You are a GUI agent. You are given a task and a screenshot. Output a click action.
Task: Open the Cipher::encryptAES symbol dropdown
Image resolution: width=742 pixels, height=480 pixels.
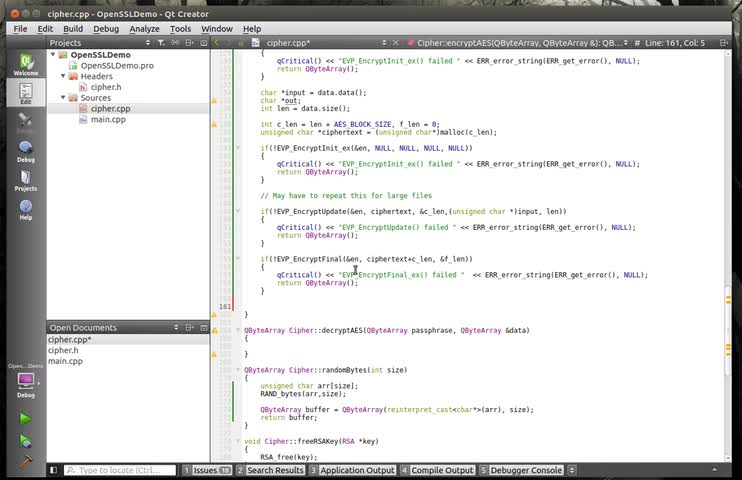(x=518, y=43)
